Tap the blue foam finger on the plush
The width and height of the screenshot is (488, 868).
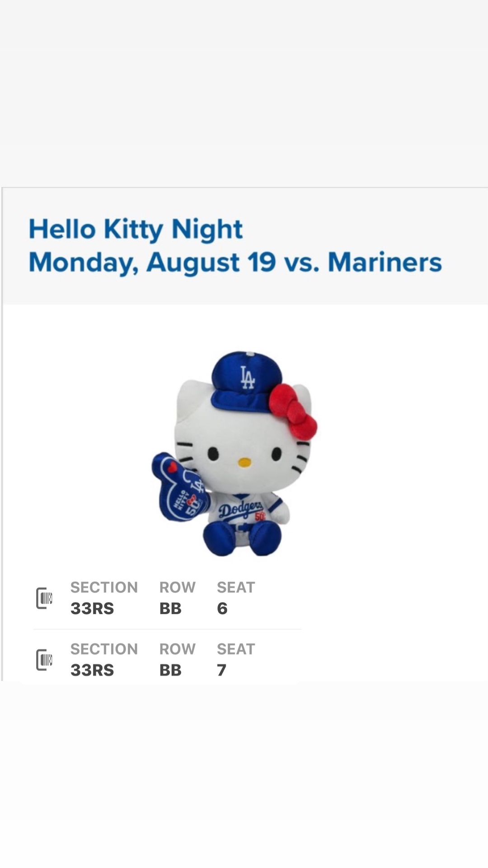pos(180,494)
